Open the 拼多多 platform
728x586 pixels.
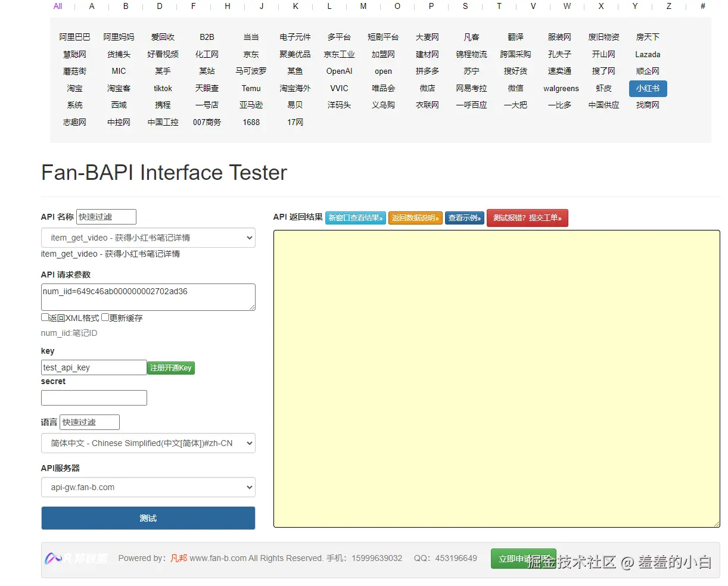tap(427, 71)
